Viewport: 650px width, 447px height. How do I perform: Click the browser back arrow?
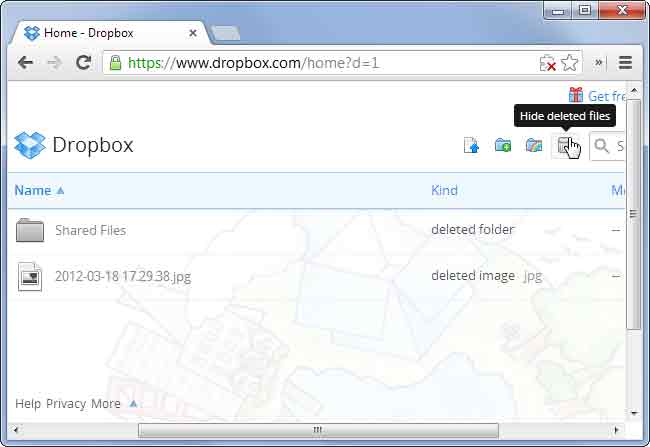(26, 63)
